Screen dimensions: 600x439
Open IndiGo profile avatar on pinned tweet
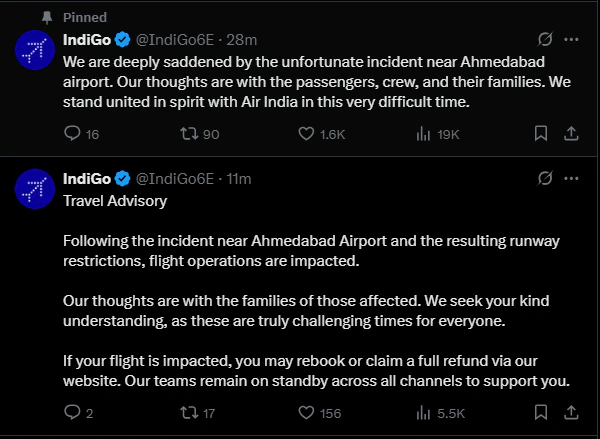[x=35, y=50]
